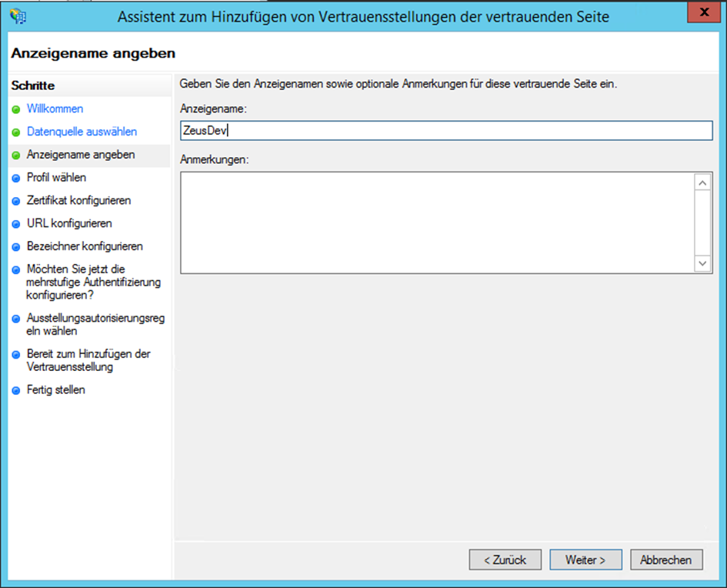
Task: Click the blue icon beside Fertig stellen
Action: pos(17,389)
